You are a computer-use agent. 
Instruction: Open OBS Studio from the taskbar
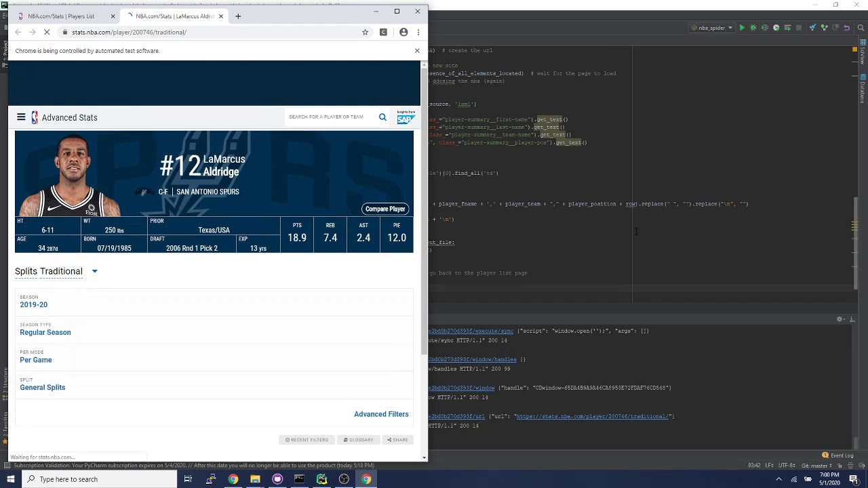(x=344, y=479)
